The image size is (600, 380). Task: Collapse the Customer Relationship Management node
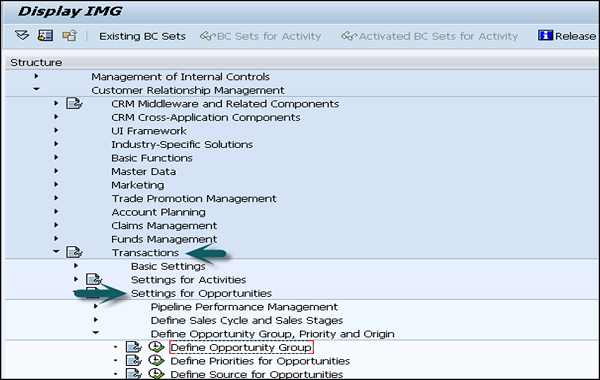point(36,90)
